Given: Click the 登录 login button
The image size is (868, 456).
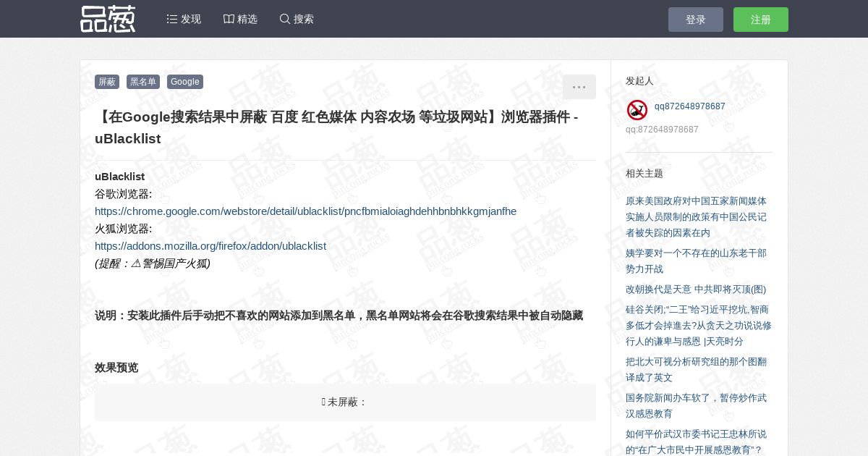Looking at the screenshot, I should [696, 20].
